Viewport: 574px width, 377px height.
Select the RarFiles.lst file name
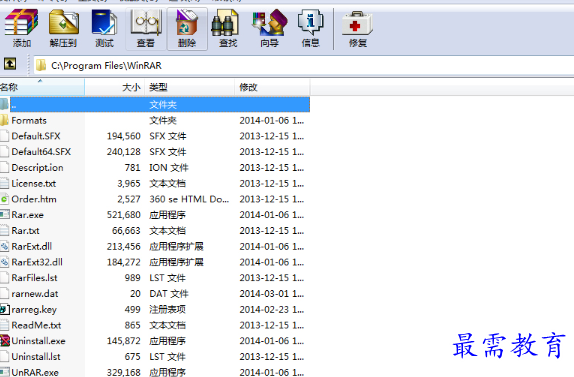click(x=34, y=278)
